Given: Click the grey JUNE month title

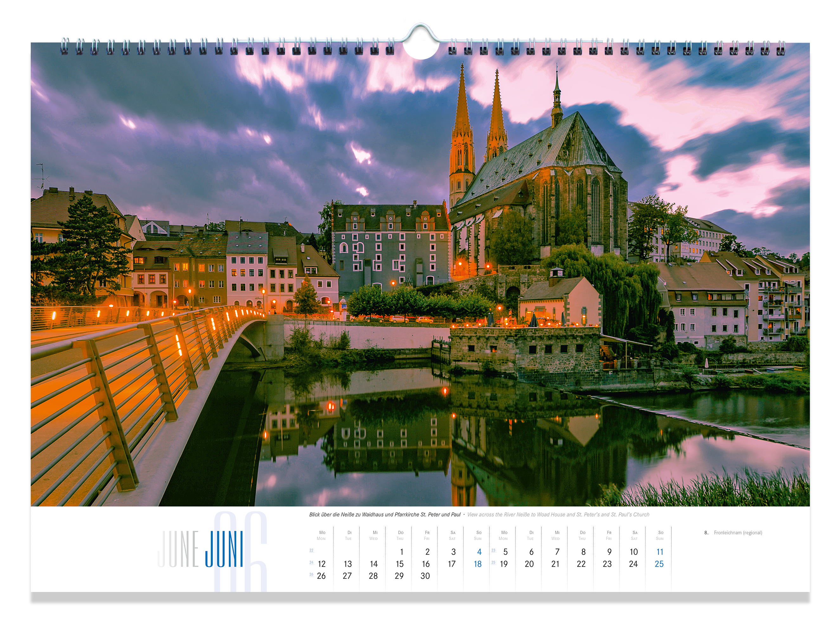Looking at the screenshot, I should coord(178,549).
